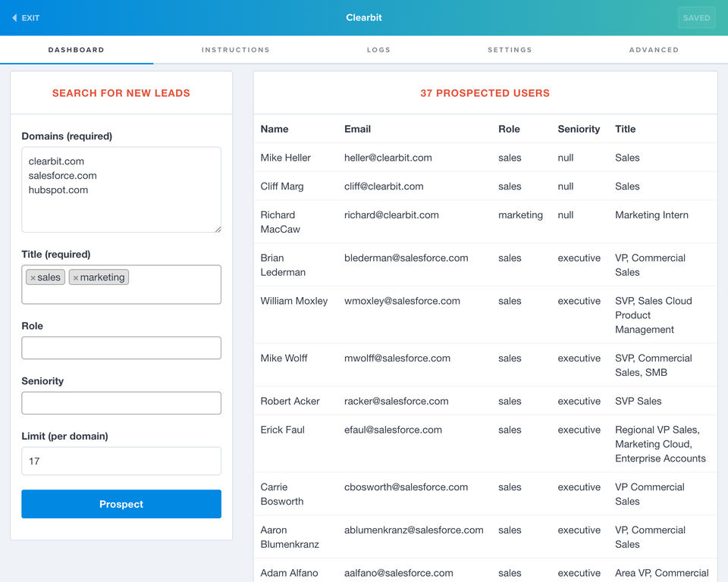This screenshot has width=728, height=582.
Task: Open the Dashboard tab
Action: (76, 50)
